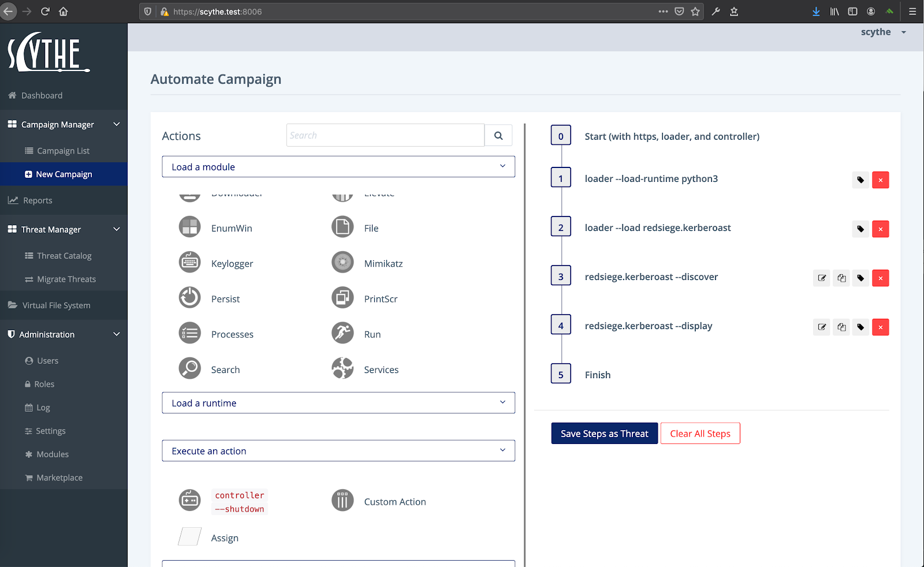Bookmark this page with star icon
The width and height of the screenshot is (924, 567).
pyautogui.click(x=695, y=12)
